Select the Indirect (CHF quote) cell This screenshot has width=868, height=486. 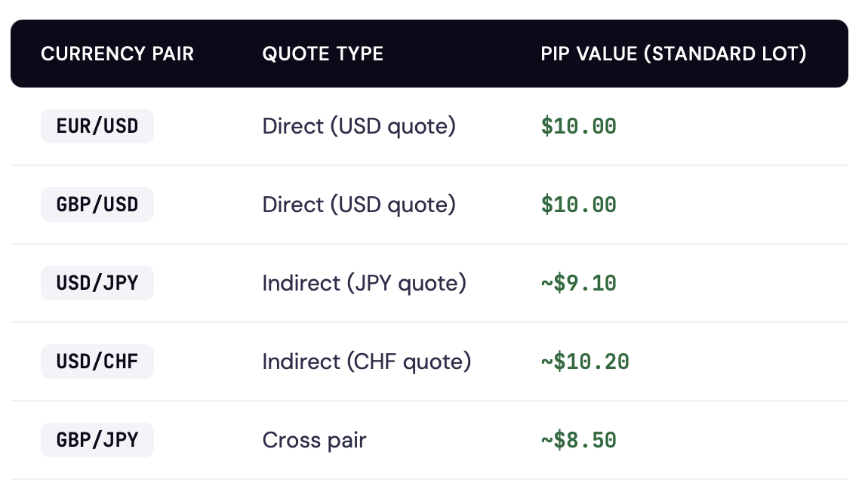[x=367, y=362]
